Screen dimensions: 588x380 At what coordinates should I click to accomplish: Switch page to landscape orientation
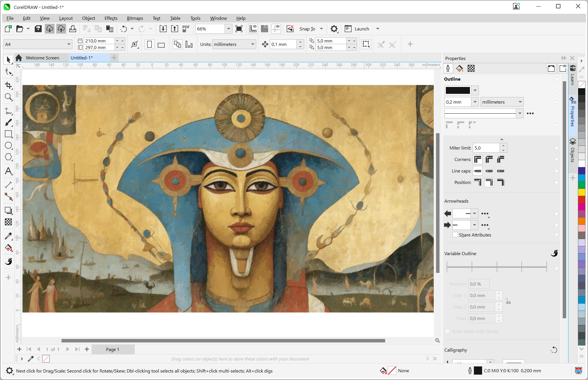[x=161, y=44]
